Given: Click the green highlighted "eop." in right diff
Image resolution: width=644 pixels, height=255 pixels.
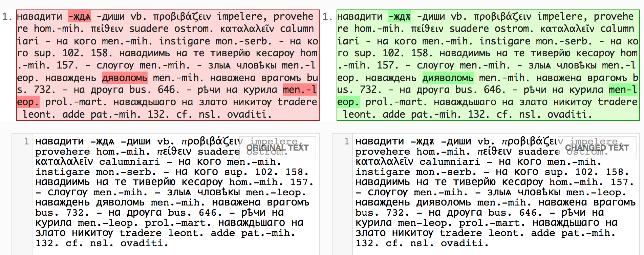Looking at the screenshot, I should coord(348,102).
